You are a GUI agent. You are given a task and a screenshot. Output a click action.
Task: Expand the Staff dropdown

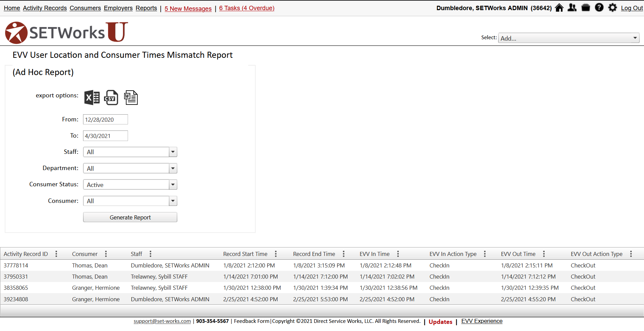point(173,152)
